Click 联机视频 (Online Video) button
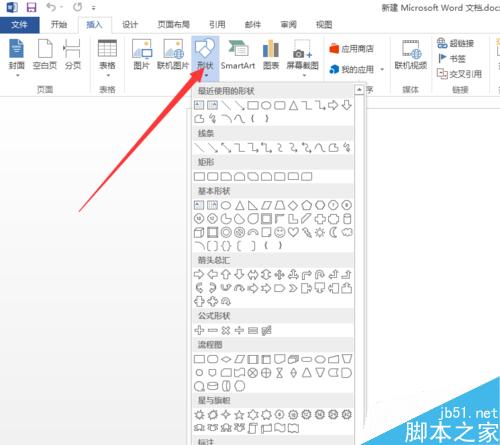The width and height of the screenshot is (500, 445). [411, 55]
